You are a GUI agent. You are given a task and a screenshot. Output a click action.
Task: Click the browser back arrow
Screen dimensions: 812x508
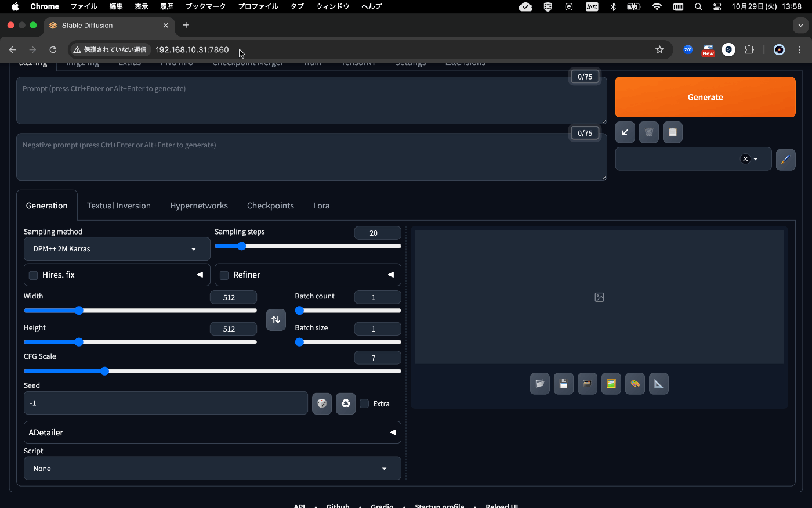12,50
